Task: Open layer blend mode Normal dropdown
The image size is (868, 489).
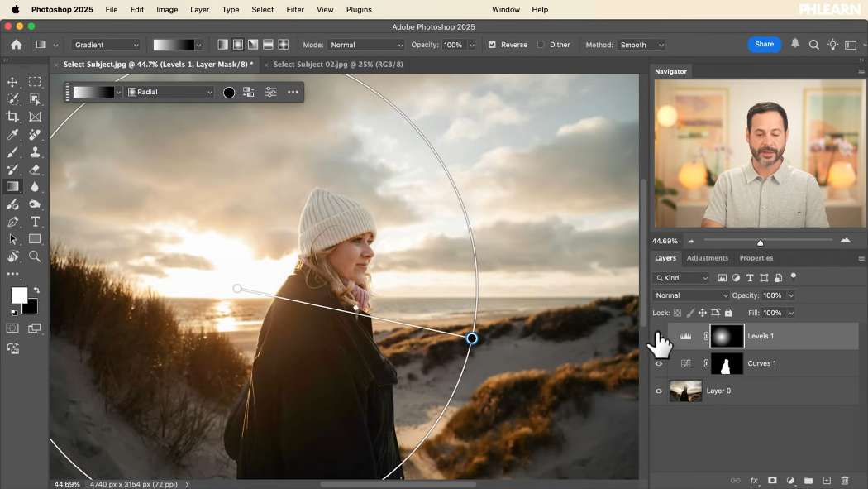Action: (691, 295)
